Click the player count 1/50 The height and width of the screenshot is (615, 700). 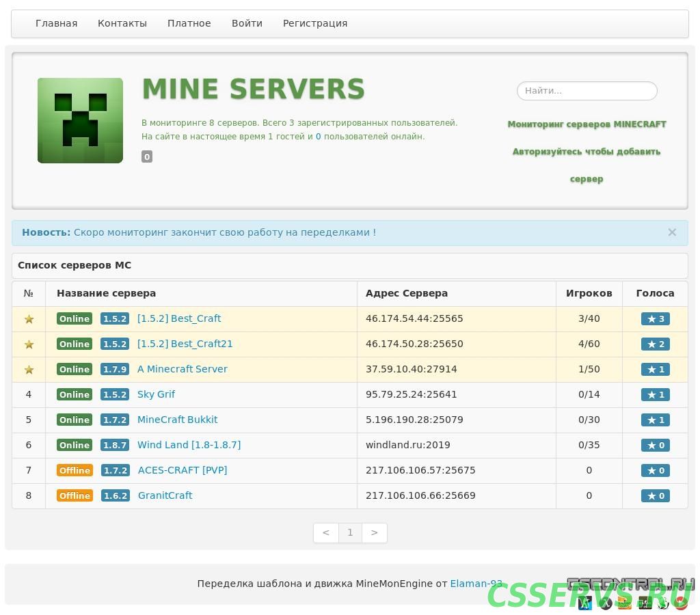589,369
